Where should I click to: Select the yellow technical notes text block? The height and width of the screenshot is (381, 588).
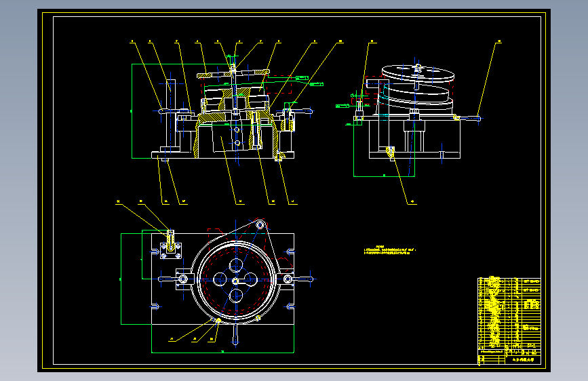click(390, 251)
